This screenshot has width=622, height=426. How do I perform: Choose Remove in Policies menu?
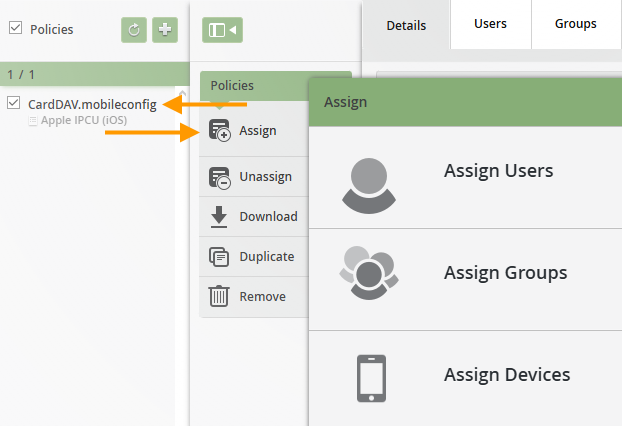tap(254, 297)
